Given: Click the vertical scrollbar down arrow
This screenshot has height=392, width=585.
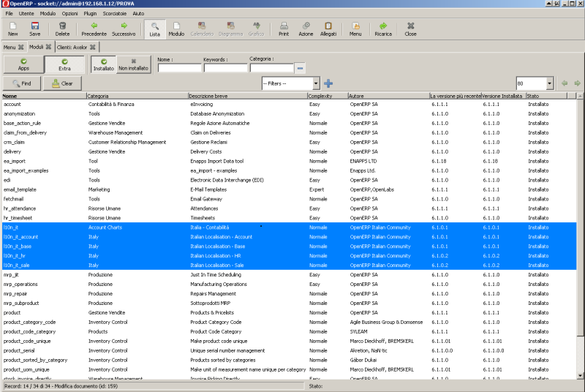Looking at the screenshot, I should 580,376.
